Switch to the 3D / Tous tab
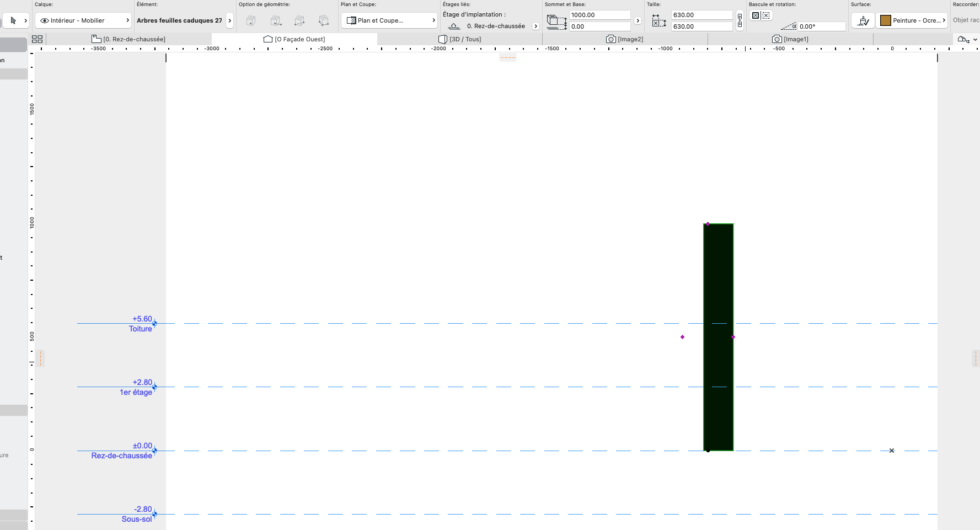 (x=460, y=39)
